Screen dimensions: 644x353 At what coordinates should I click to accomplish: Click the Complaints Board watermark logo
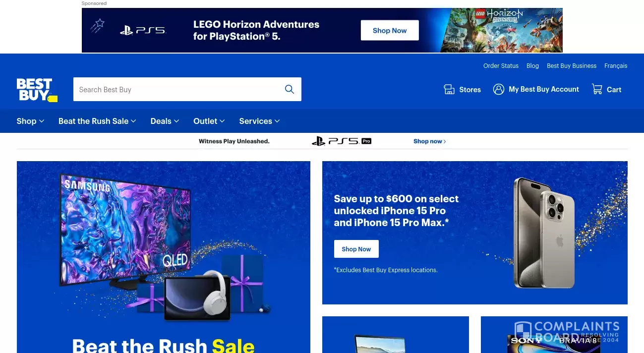567,332
